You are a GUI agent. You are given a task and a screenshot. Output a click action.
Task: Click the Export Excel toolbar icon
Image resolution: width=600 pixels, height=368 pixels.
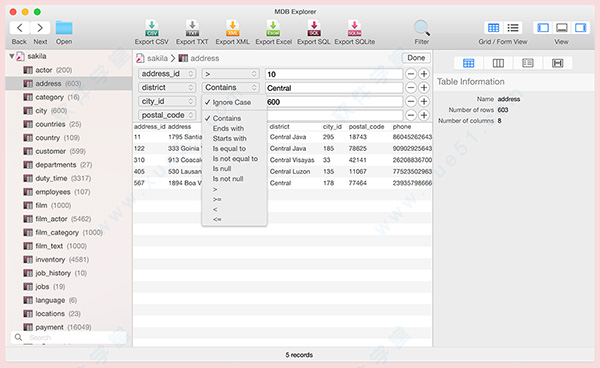click(x=273, y=28)
